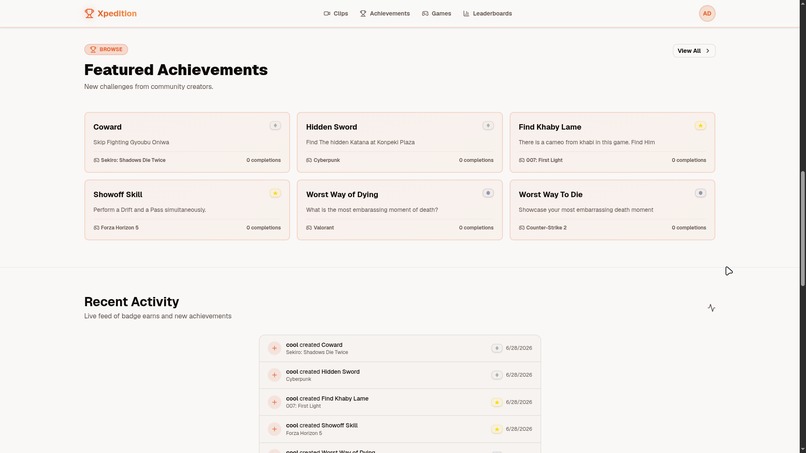Click the page vertical scrollbar thumb

[x=802, y=228]
